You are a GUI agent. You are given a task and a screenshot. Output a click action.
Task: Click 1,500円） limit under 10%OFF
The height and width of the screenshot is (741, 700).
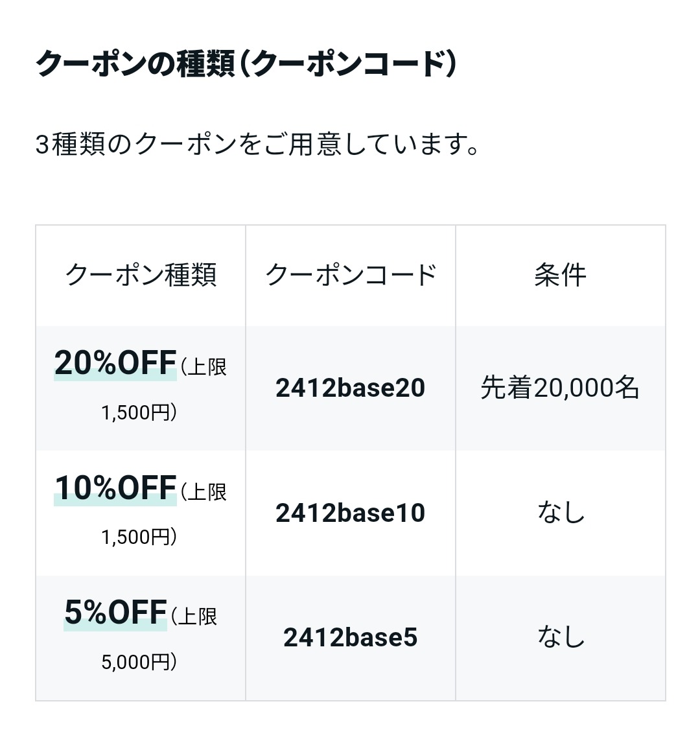[x=139, y=537]
